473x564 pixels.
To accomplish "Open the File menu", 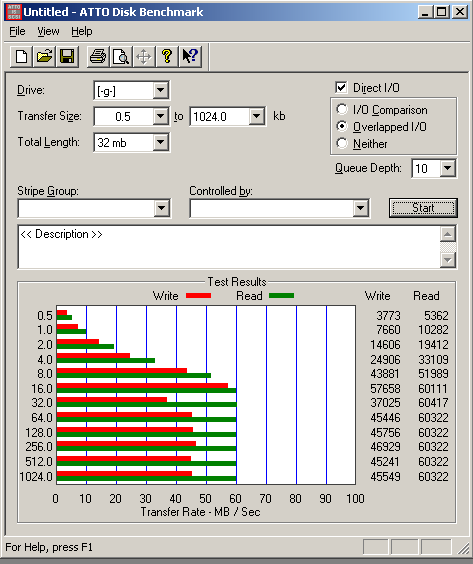I will click(17, 32).
